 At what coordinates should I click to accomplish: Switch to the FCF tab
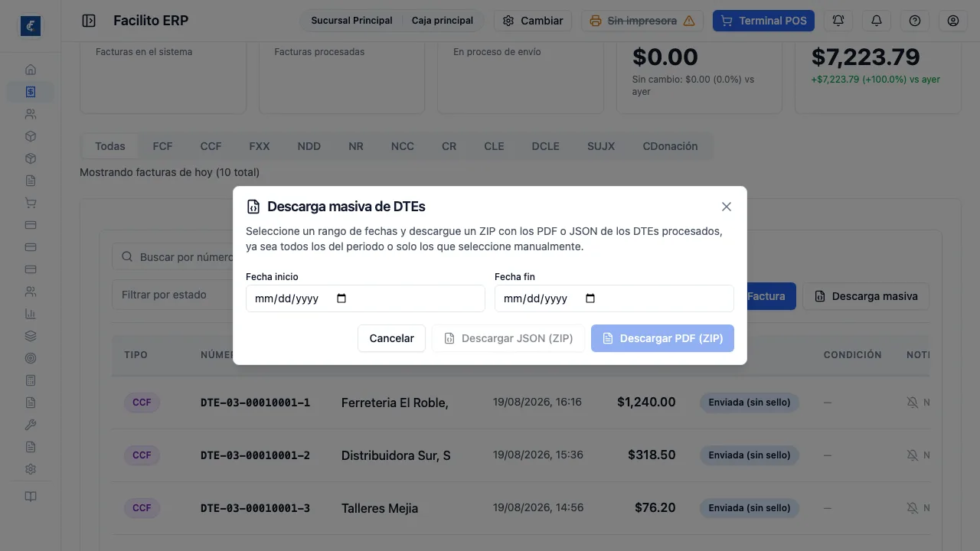pyautogui.click(x=162, y=146)
